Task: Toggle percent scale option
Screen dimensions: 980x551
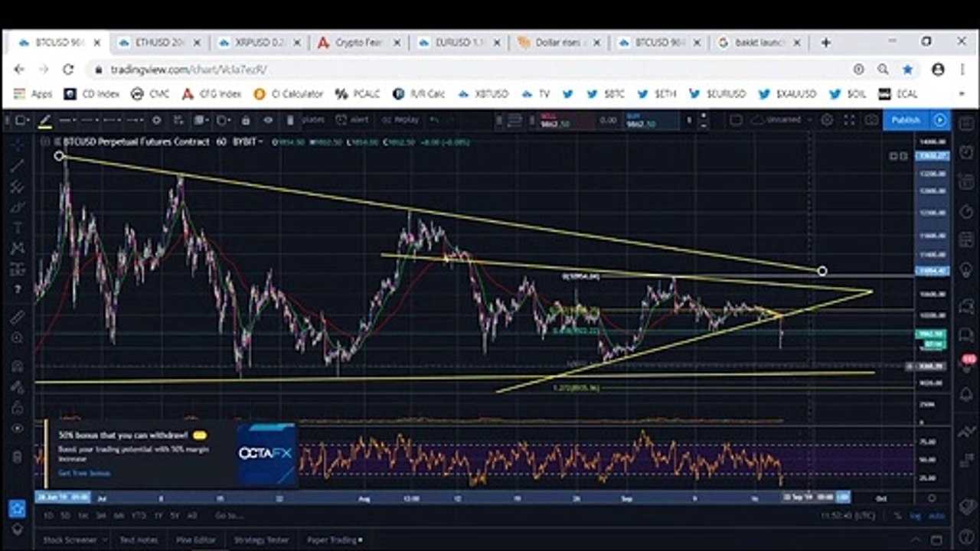Action: click(x=897, y=516)
